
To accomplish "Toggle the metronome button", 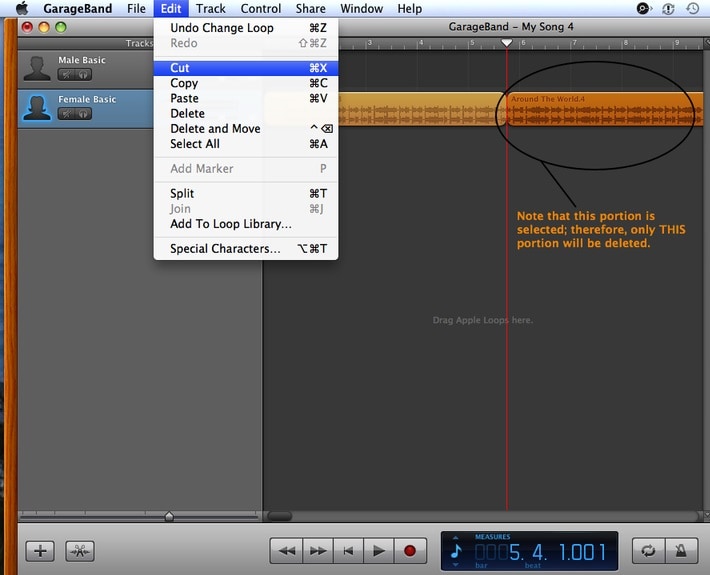I will pos(681,551).
